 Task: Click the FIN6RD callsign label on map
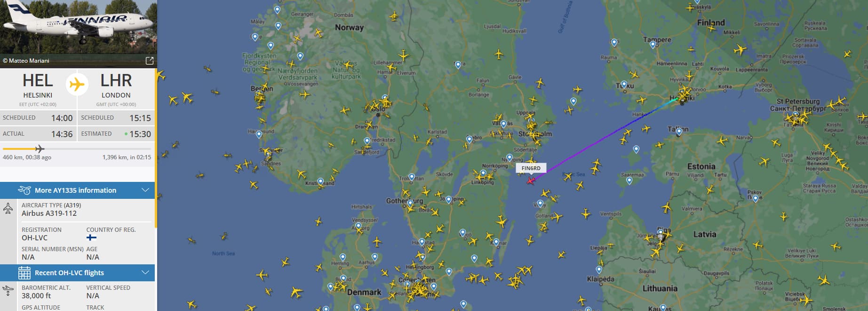[531, 168]
